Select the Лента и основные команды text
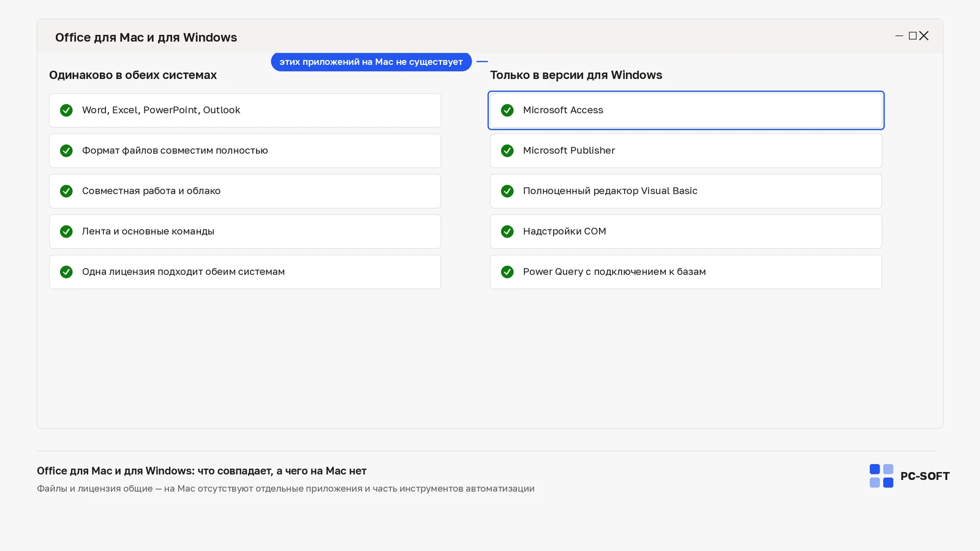The image size is (980, 551). 148,231
